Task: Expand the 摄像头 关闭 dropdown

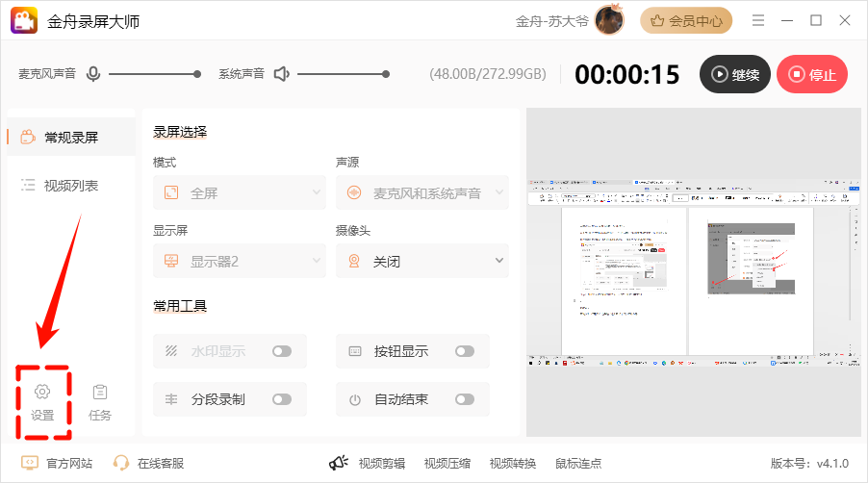Action: 422,261
